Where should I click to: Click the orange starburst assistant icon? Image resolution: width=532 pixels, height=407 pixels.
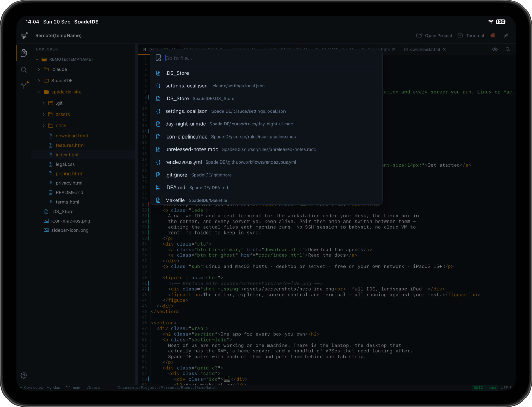[493, 35]
